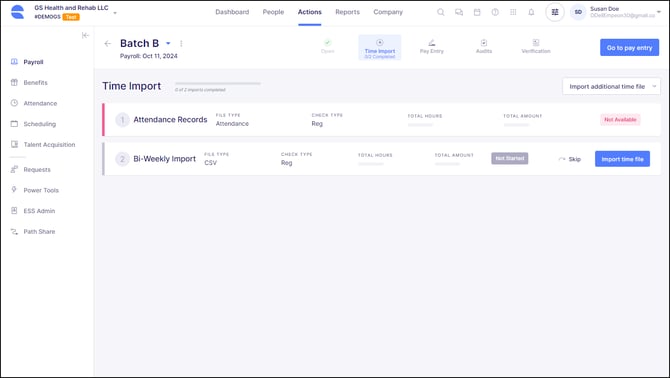Open Attendance in the sidebar
This screenshot has width=670, height=378.
[40, 103]
